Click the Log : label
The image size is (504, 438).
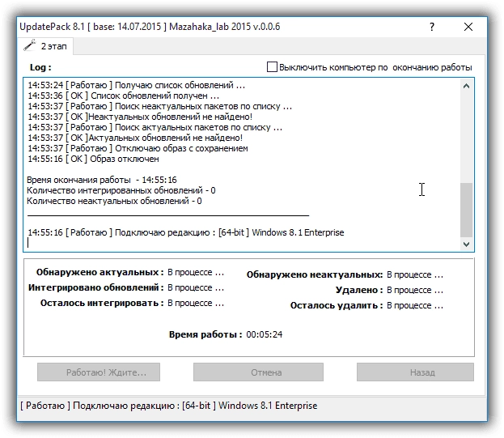40,67
